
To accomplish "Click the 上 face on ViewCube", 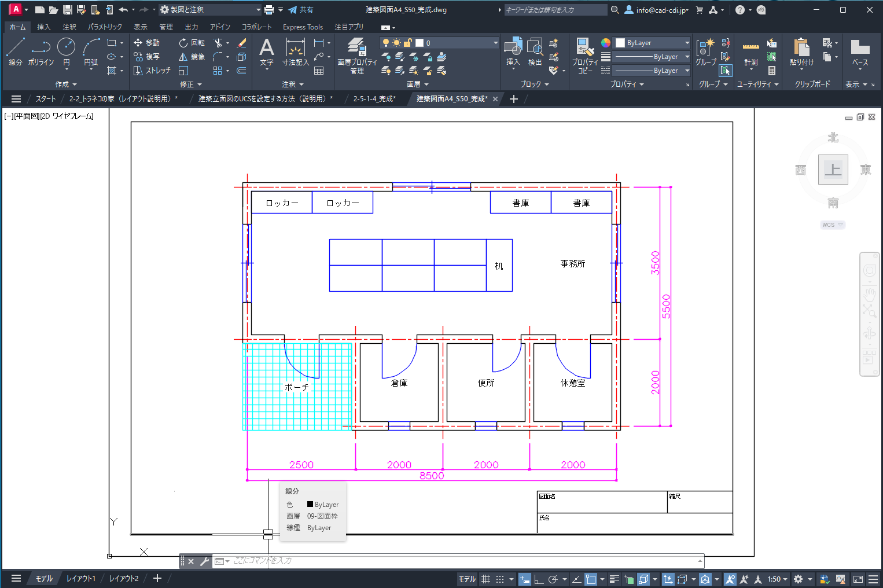I will coord(833,170).
